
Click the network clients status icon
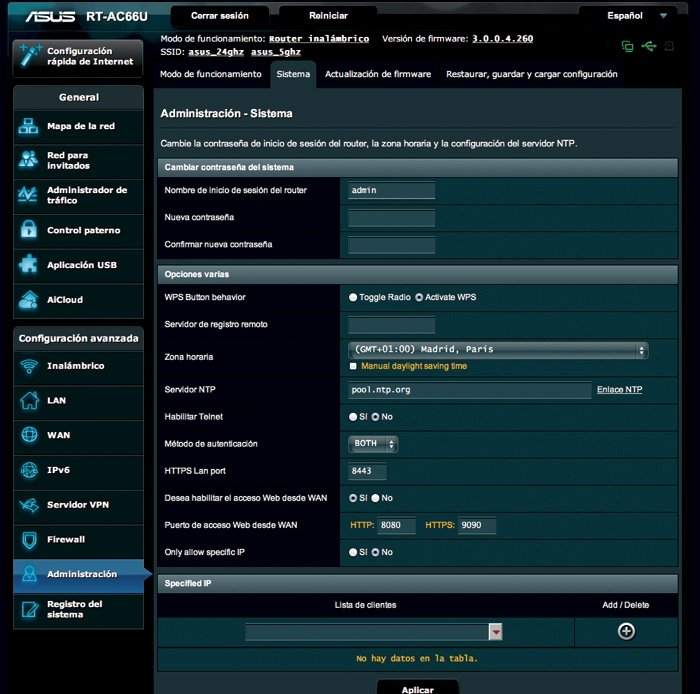pyautogui.click(x=628, y=46)
